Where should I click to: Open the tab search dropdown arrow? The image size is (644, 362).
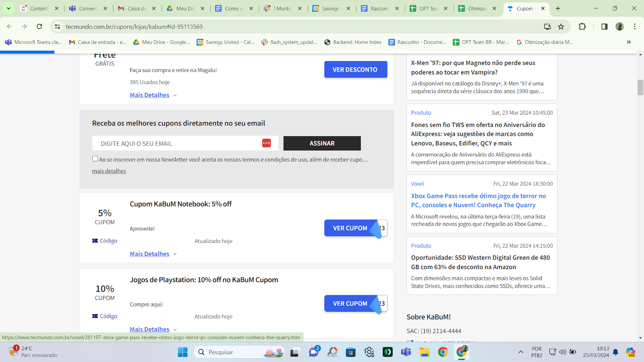(8, 8)
